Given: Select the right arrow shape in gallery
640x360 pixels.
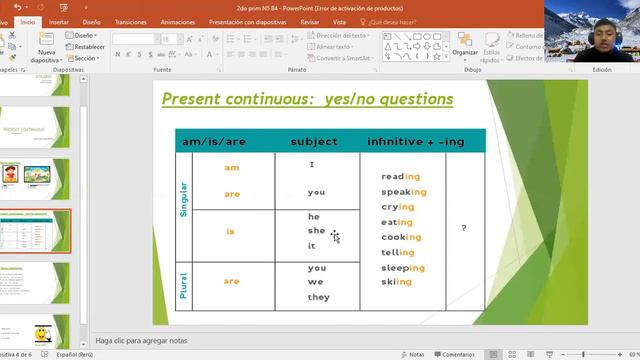Looking at the screenshot, I should (x=417, y=47).
